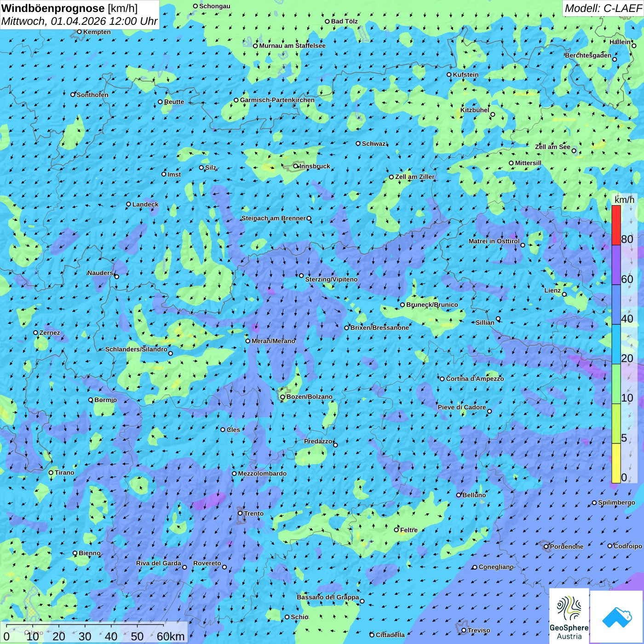Viewport: 644px width, 644px height.
Task: Click the Sonthofen city label
Action: (92, 95)
